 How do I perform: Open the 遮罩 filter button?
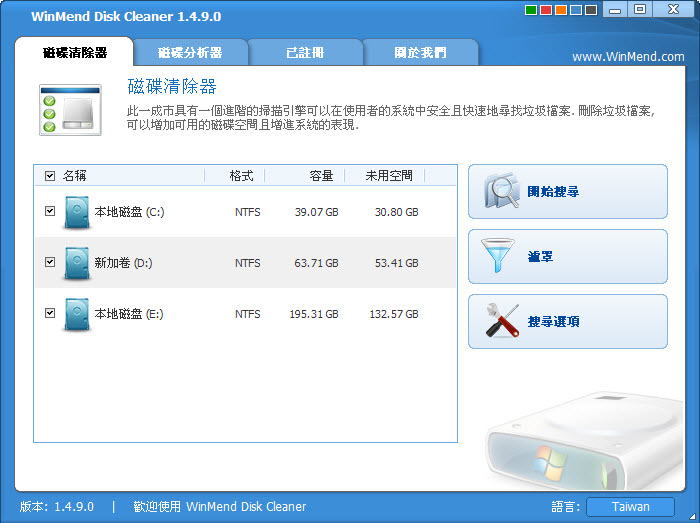click(568, 256)
